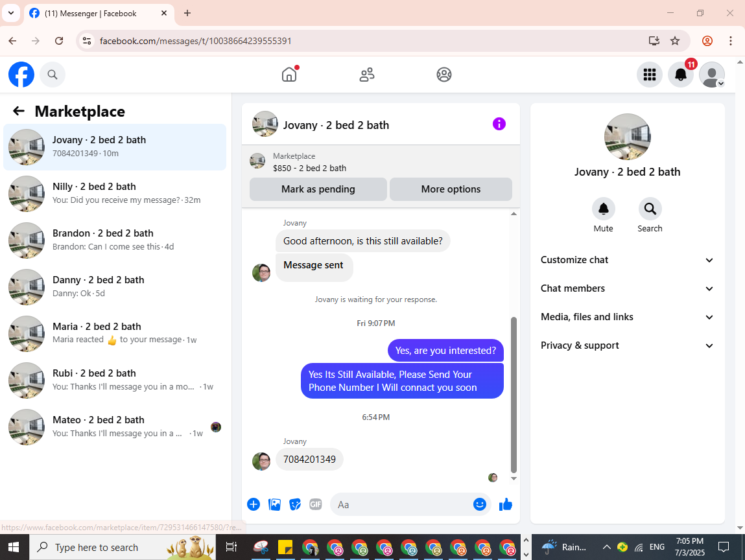745x560 pixels.
Task: Open the Facebook logo home link
Action: [21, 75]
